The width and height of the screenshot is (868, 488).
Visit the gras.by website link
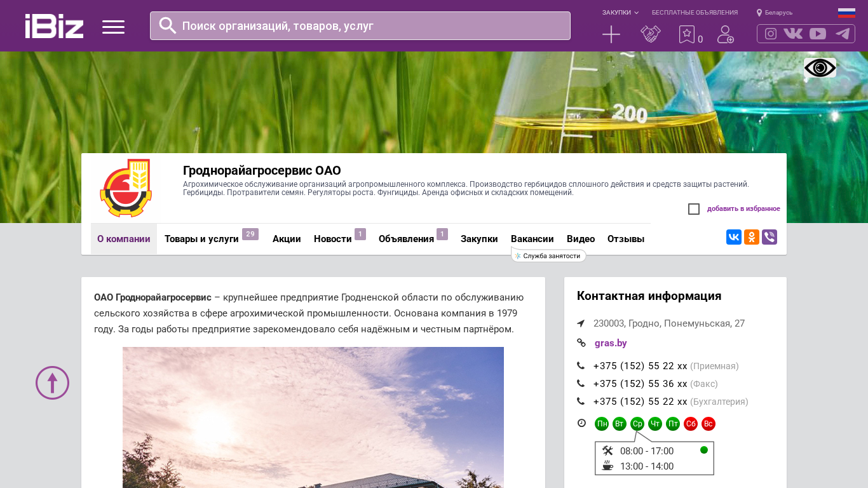click(611, 343)
